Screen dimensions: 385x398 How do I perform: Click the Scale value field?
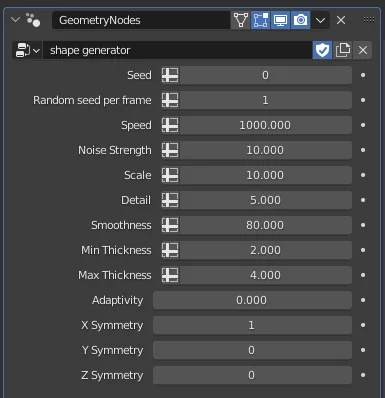265,175
